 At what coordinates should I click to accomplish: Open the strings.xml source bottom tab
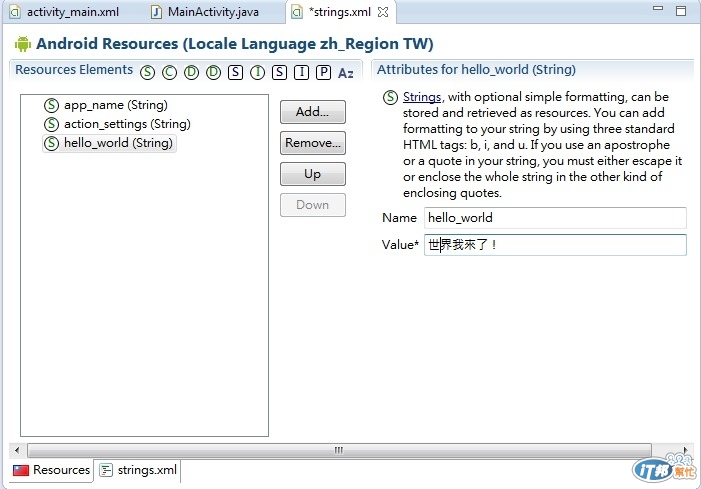click(x=138, y=470)
